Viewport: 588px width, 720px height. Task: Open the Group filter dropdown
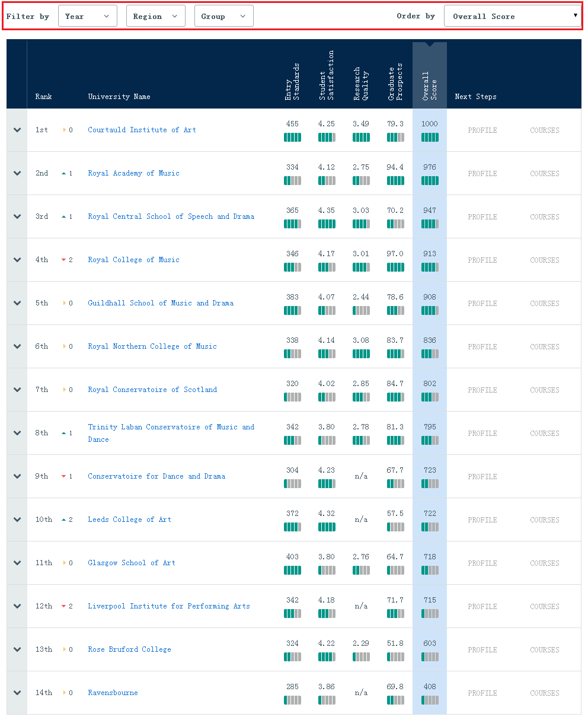pos(224,16)
